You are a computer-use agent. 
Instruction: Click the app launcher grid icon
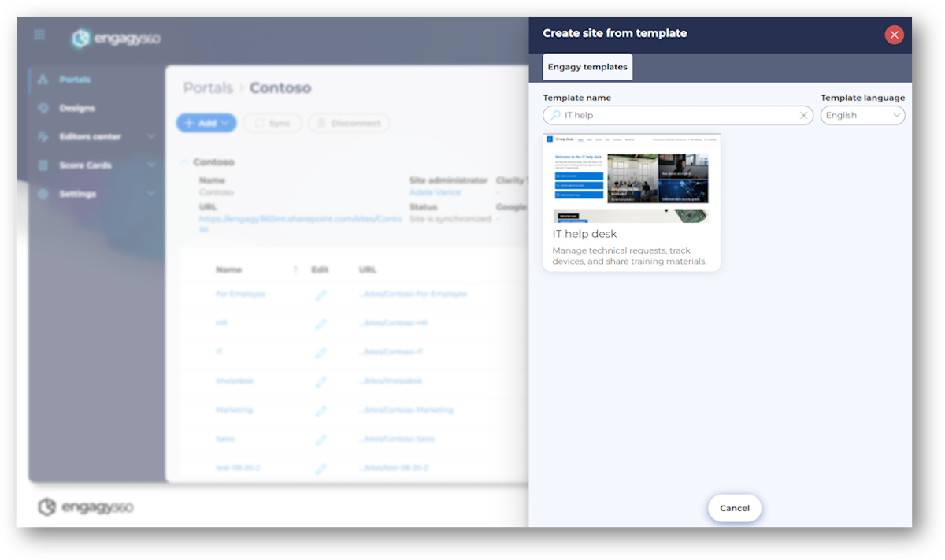(x=39, y=35)
